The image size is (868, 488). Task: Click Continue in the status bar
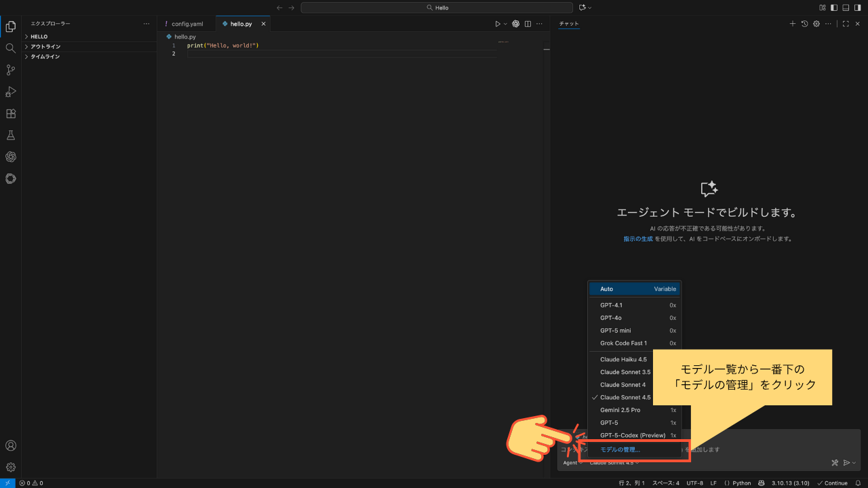tap(832, 483)
